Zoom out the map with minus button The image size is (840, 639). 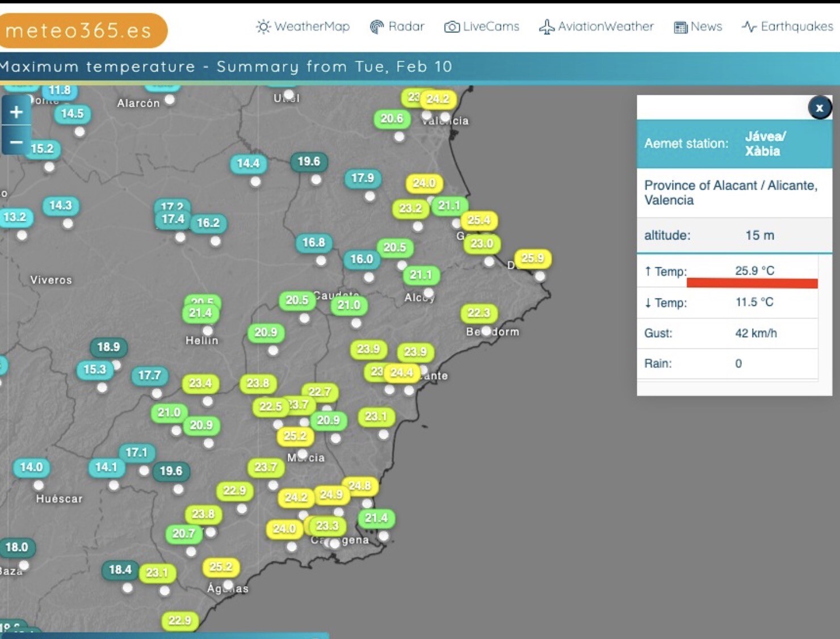16,142
